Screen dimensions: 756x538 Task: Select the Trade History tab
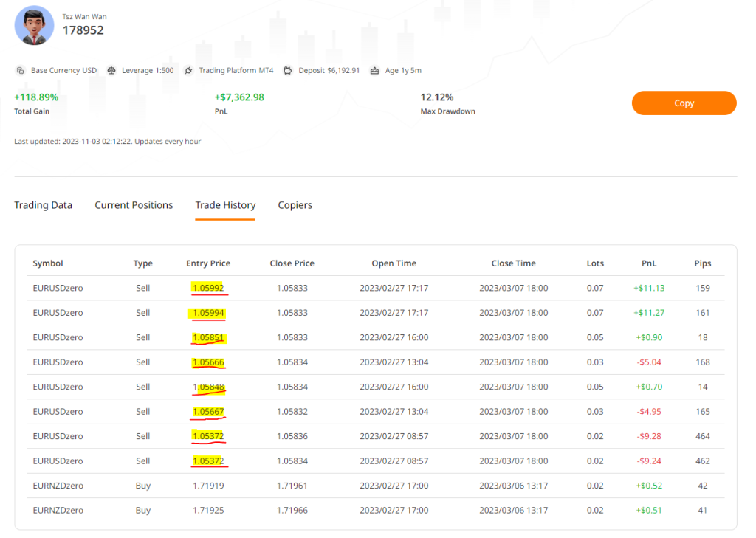225,205
